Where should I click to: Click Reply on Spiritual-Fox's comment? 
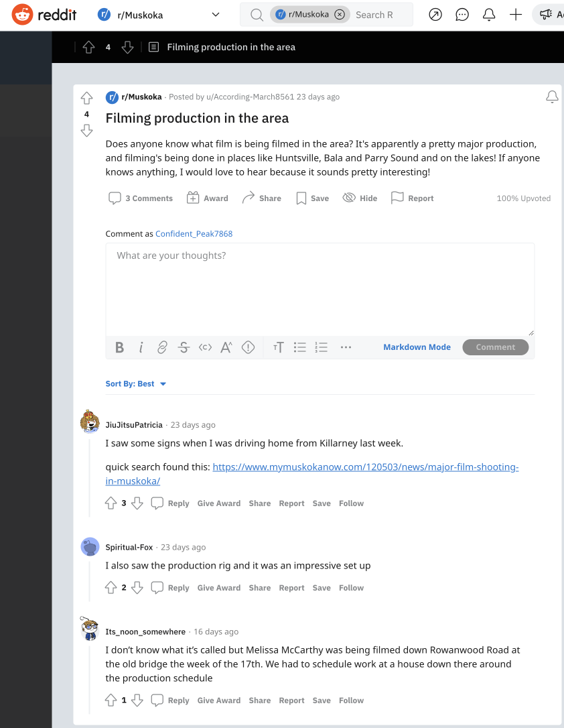171,588
